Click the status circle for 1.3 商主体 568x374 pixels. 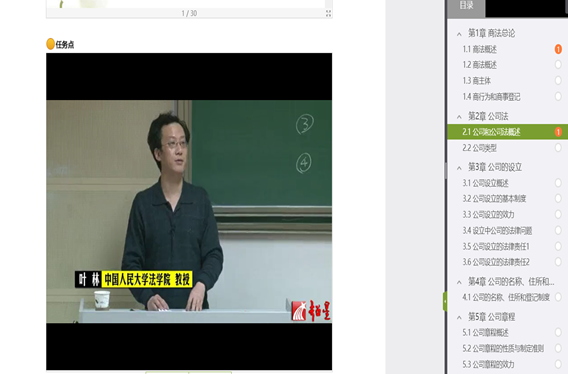(x=558, y=80)
